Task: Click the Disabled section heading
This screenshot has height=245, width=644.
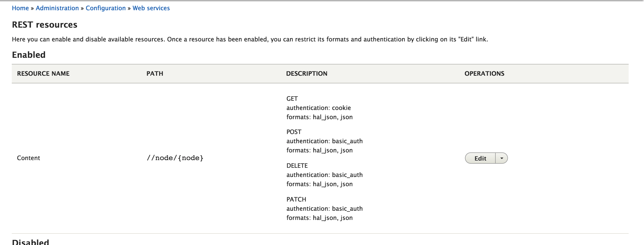Action: (x=30, y=242)
